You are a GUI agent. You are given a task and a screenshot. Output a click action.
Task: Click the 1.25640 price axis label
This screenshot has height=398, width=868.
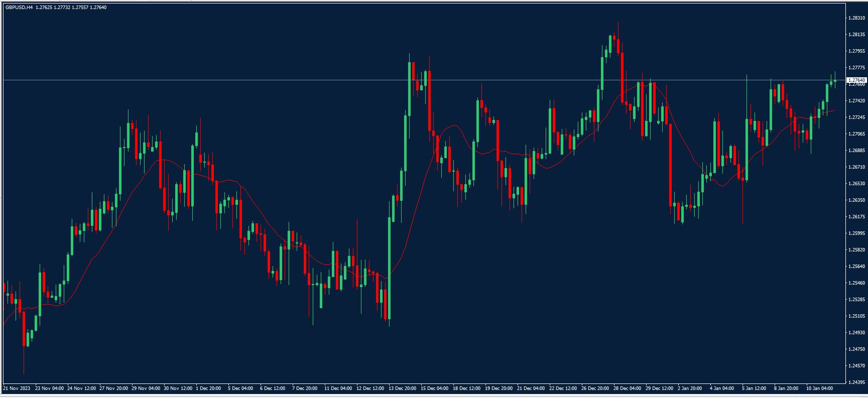(x=856, y=267)
